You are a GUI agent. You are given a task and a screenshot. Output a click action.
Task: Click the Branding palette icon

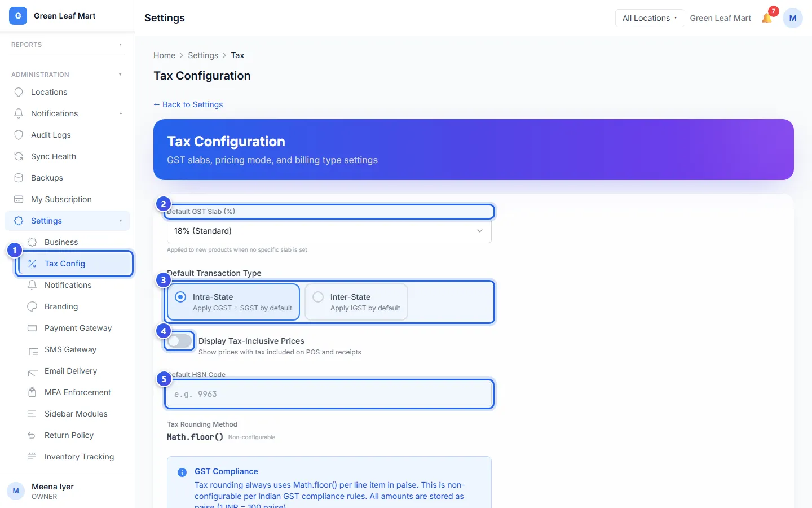tap(32, 306)
